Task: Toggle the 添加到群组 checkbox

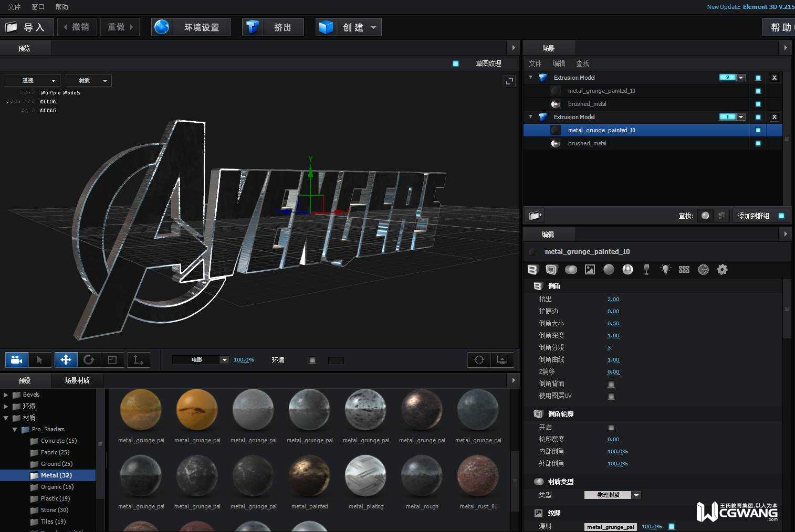Action: pos(781,216)
